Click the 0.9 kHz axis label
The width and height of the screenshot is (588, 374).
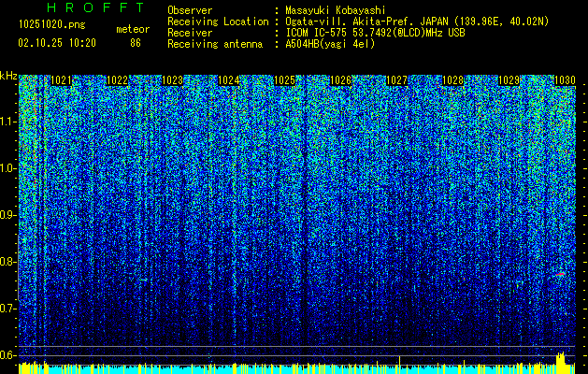point(8,215)
